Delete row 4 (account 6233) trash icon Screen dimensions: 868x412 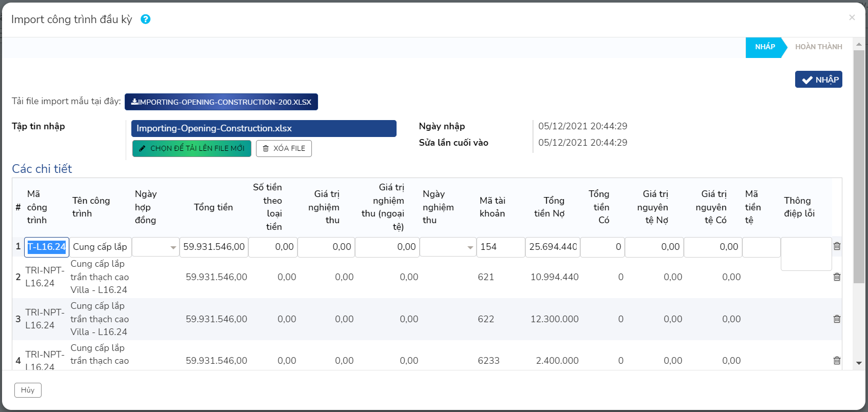(x=837, y=361)
